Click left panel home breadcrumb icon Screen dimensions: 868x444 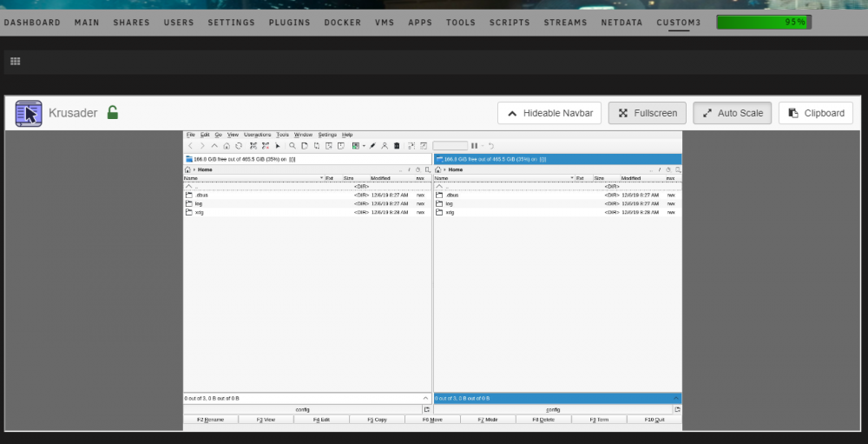[187, 169]
